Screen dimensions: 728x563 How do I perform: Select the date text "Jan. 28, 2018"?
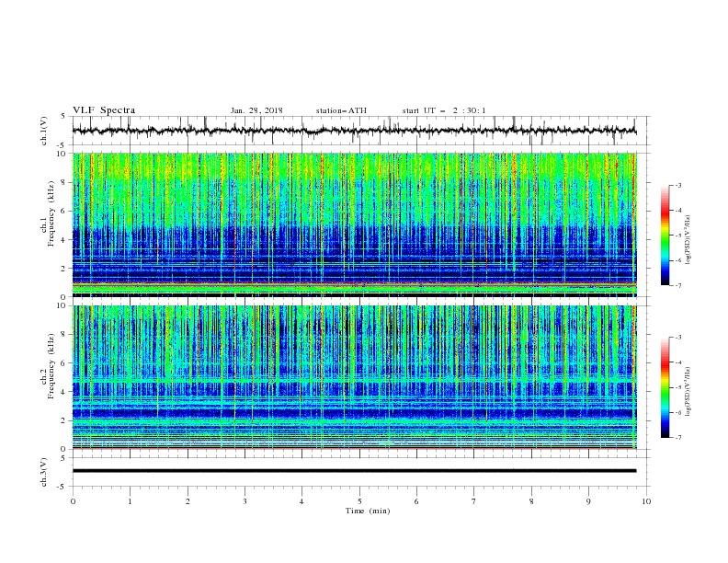pos(256,110)
